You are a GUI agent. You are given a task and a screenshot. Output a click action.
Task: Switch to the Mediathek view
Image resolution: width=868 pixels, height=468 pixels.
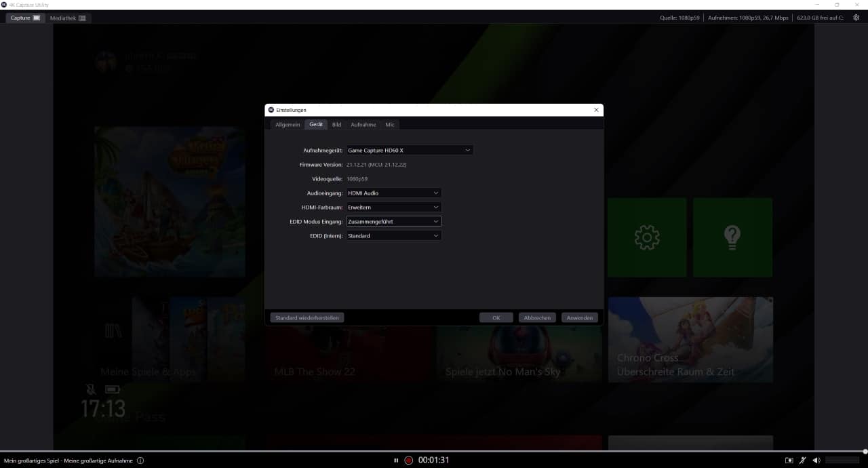68,18
